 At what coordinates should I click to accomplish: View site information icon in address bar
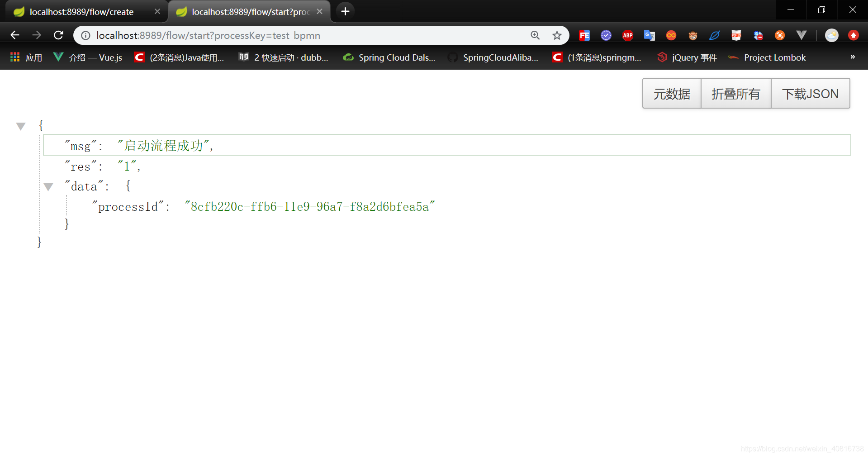click(x=85, y=35)
